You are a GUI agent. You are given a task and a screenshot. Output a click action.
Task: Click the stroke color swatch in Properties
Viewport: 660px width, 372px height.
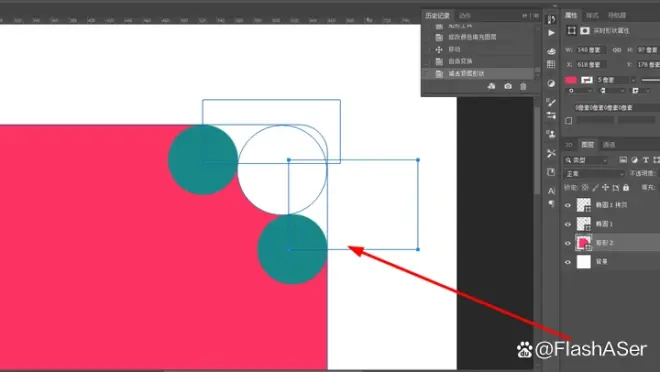587,80
